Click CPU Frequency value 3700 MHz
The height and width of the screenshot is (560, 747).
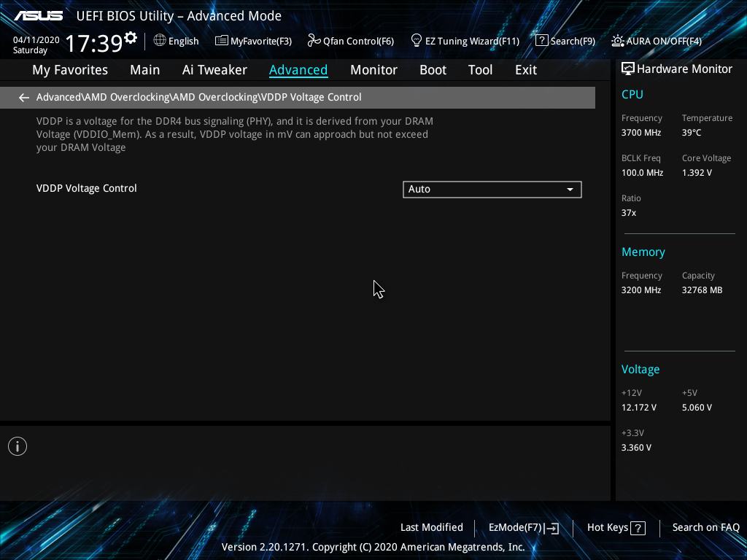[640, 133]
